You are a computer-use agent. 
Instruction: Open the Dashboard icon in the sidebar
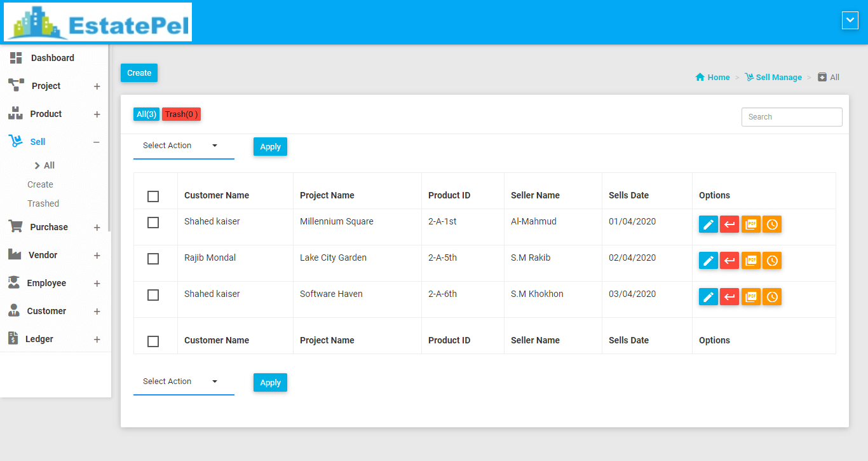[16, 58]
